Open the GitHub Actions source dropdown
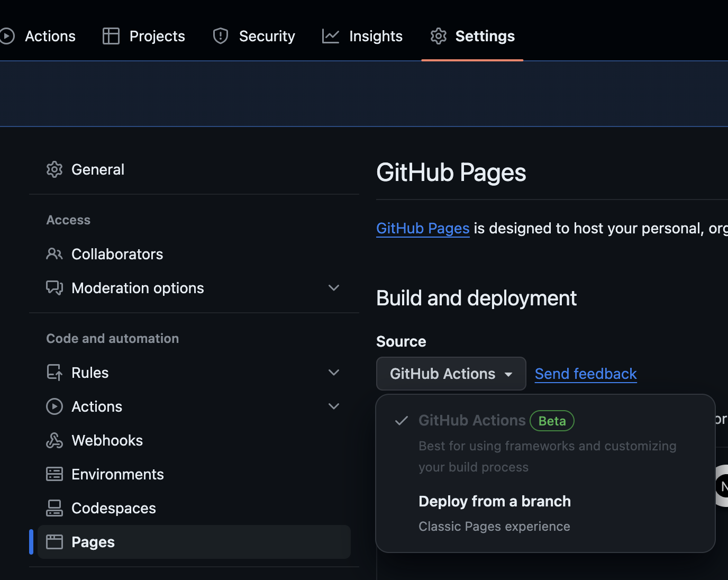 [x=451, y=374]
